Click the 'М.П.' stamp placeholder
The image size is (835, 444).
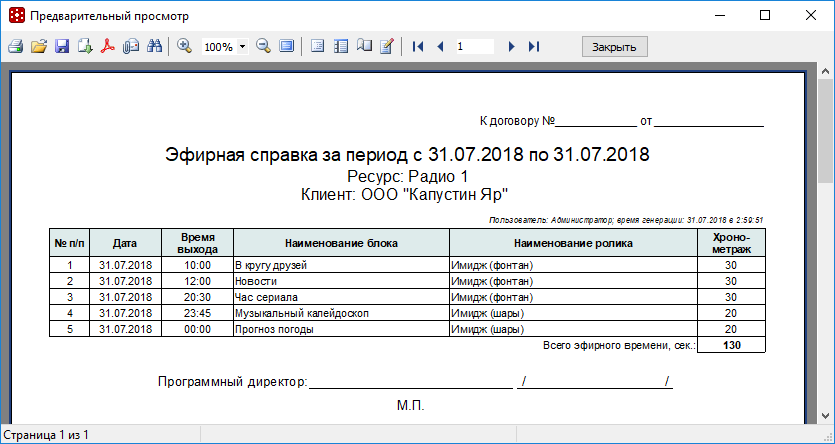pos(411,406)
